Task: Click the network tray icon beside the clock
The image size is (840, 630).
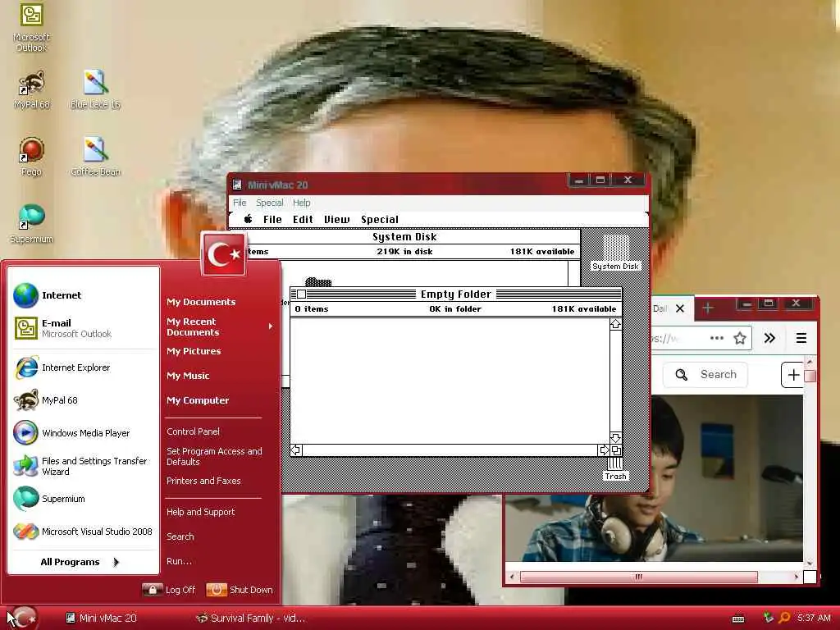Action: [768, 618]
